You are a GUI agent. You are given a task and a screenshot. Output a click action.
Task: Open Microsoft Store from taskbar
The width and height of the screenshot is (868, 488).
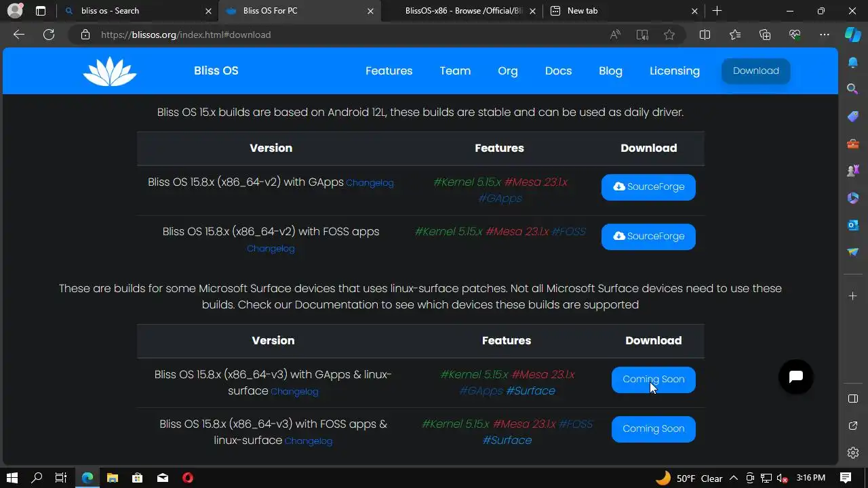[138, 478]
